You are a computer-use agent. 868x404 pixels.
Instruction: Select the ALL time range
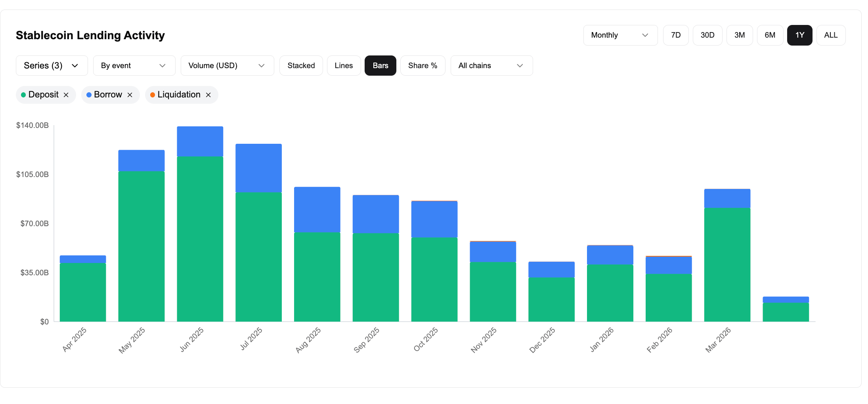[x=831, y=35]
